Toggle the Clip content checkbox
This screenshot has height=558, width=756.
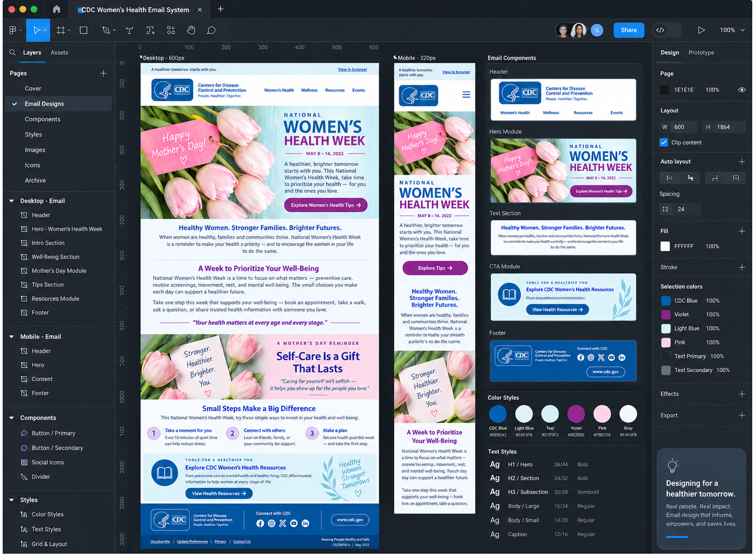click(x=664, y=143)
